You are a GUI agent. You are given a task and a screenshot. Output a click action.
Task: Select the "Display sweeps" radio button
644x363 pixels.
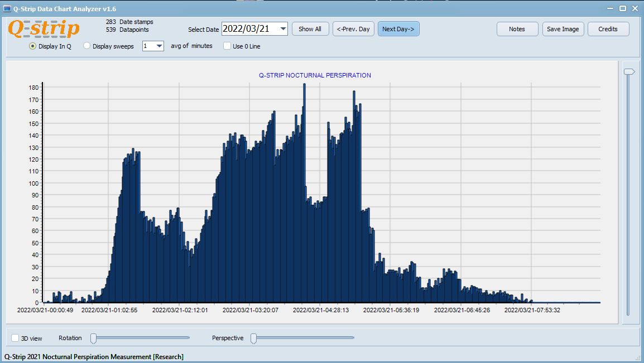pyautogui.click(x=86, y=46)
